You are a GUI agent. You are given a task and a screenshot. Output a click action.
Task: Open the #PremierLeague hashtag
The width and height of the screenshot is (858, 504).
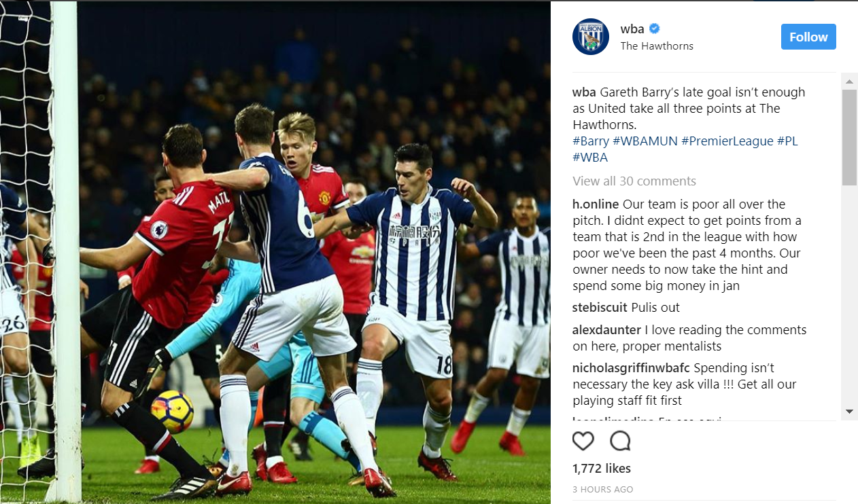click(x=727, y=141)
